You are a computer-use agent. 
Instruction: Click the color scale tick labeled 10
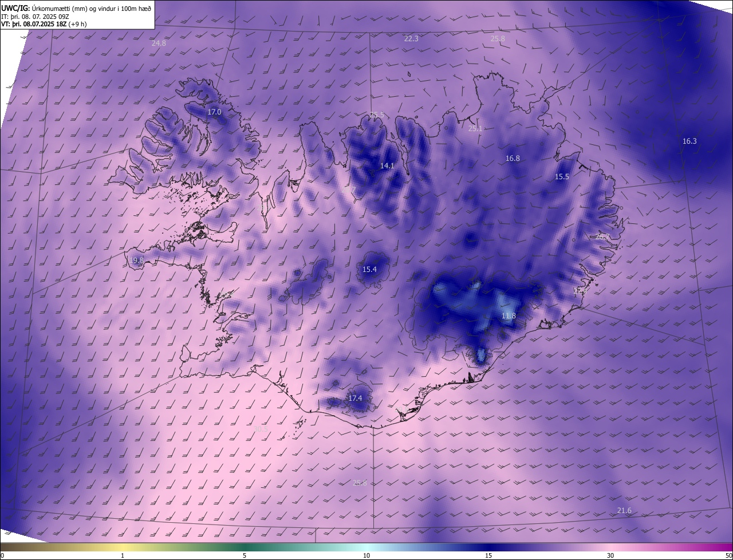click(366, 555)
